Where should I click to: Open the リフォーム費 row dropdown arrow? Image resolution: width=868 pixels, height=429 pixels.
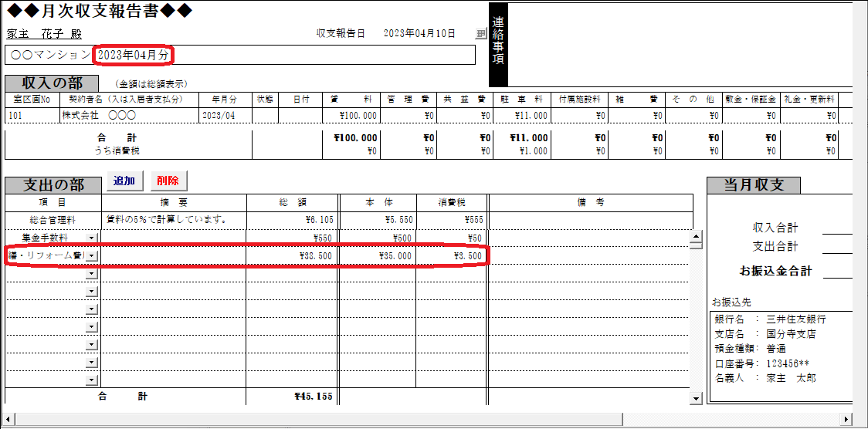92,255
